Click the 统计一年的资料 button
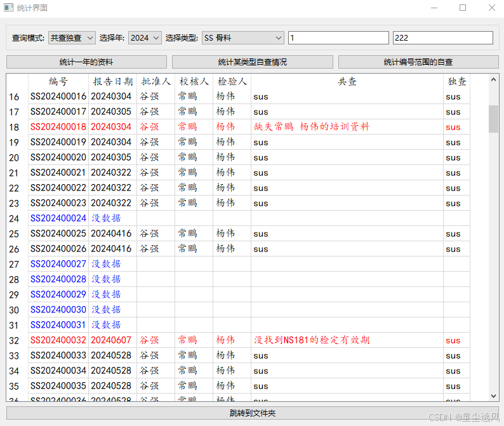The image size is (504, 426). [86, 62]
